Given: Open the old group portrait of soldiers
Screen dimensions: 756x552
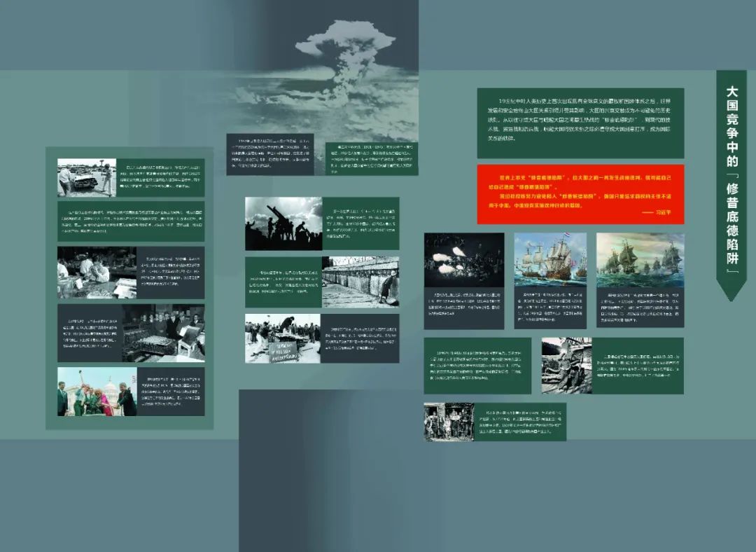Looking at the screenshot, I should point(449,422).
